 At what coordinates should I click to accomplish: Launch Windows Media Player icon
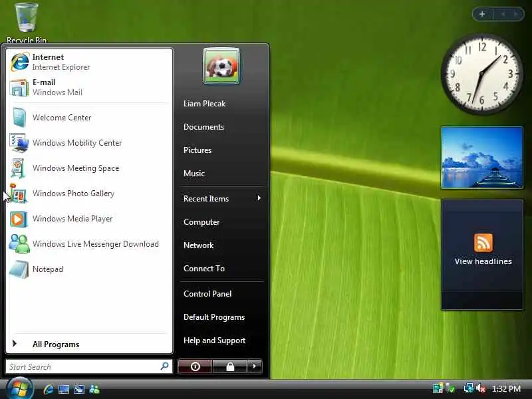tap(19, 219)
